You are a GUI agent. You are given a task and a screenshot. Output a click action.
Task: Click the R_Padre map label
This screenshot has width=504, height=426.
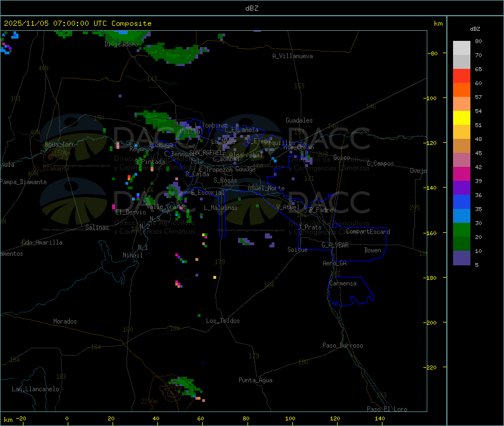(321, 210)
